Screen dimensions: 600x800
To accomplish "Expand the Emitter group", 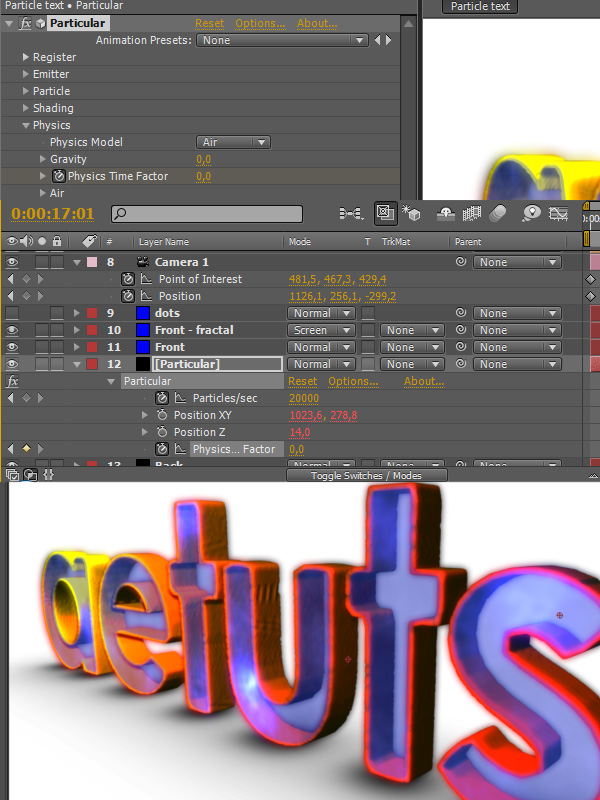I will click(x=26, y=74).
